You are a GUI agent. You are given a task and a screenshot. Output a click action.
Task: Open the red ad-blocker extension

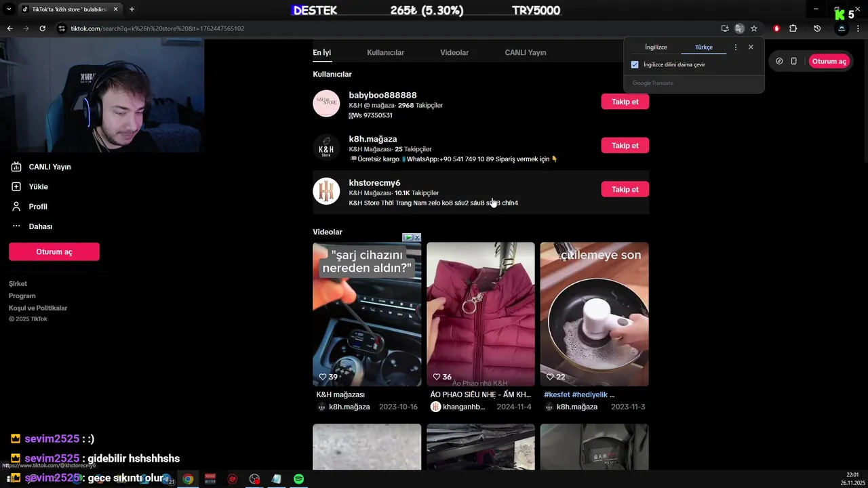(776, 28)
